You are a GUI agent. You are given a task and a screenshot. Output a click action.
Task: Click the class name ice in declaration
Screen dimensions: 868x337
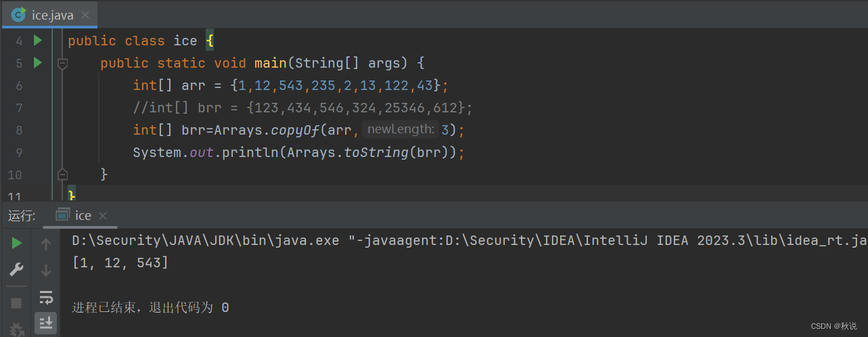[x=185, y=41]
